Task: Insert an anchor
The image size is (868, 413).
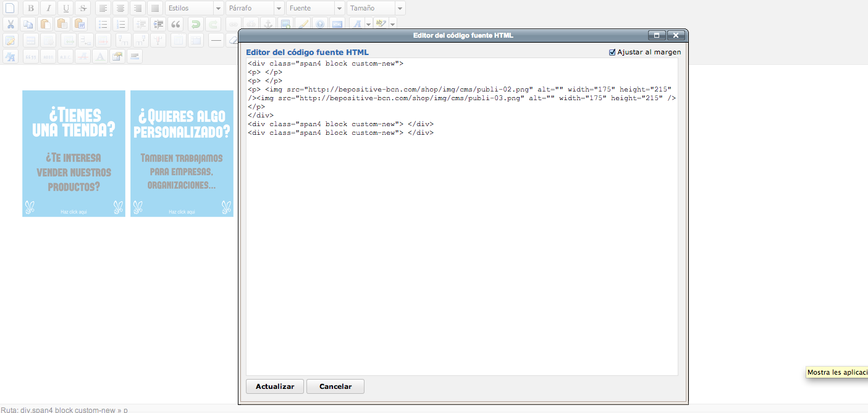Action: (268, 24)
